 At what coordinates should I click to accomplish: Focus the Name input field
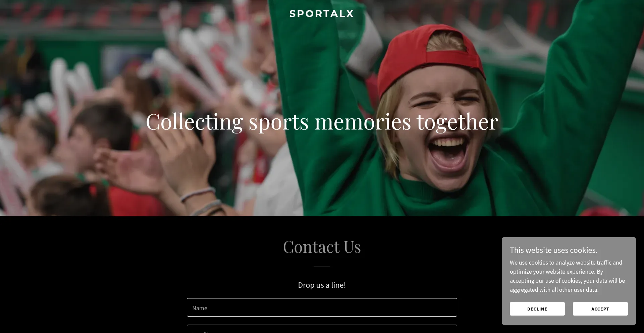pyautogui.click(x=322, y=308)
